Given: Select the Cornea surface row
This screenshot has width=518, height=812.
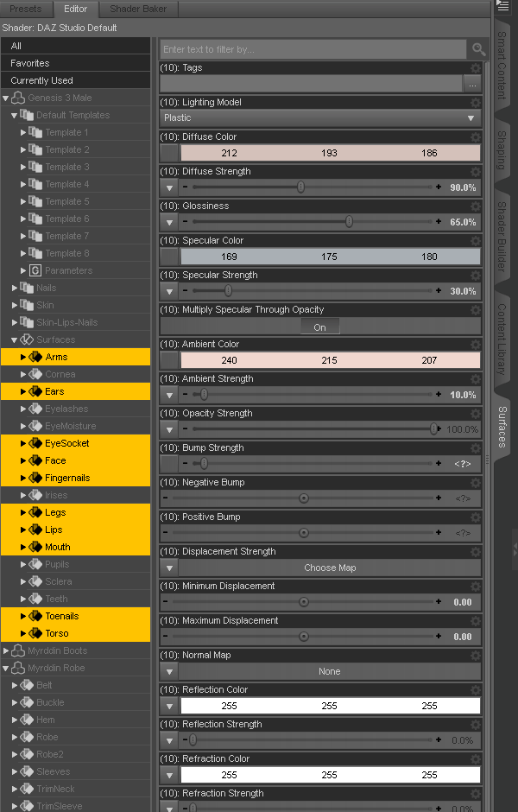Looking at the screenshot, I should [x=76, y=374].
